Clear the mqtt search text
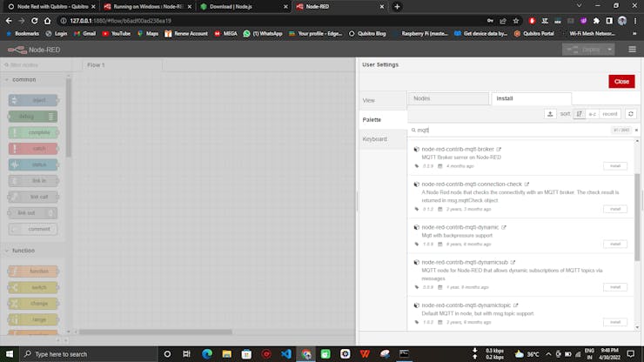 [x=636, y=130]
